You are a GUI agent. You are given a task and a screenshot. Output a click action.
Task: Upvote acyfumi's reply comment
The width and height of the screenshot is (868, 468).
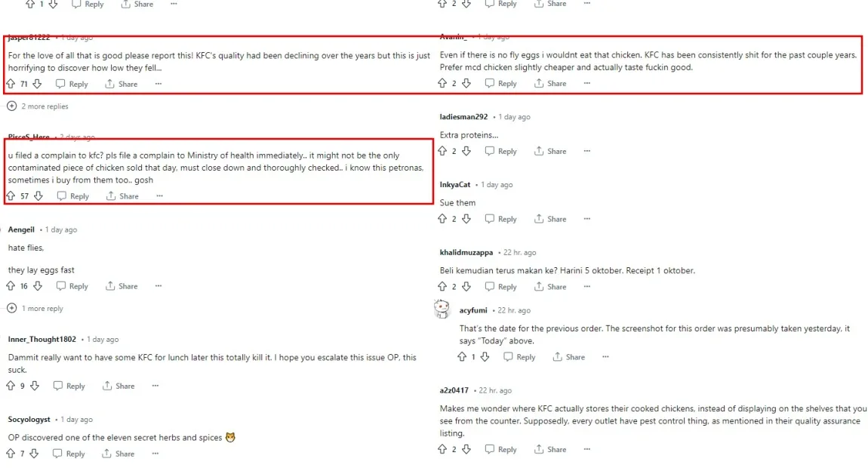(462, 357)
